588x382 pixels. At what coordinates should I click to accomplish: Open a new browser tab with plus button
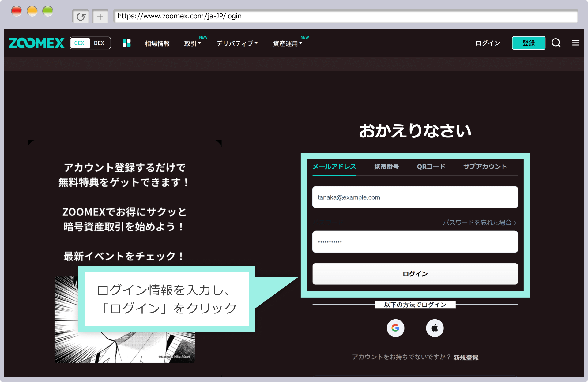[100, 17]
